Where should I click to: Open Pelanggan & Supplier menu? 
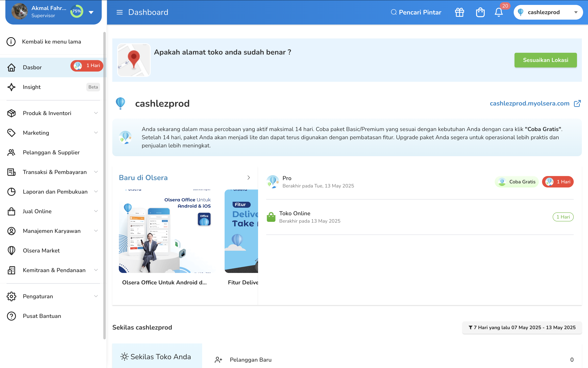(x=53, y=152)
